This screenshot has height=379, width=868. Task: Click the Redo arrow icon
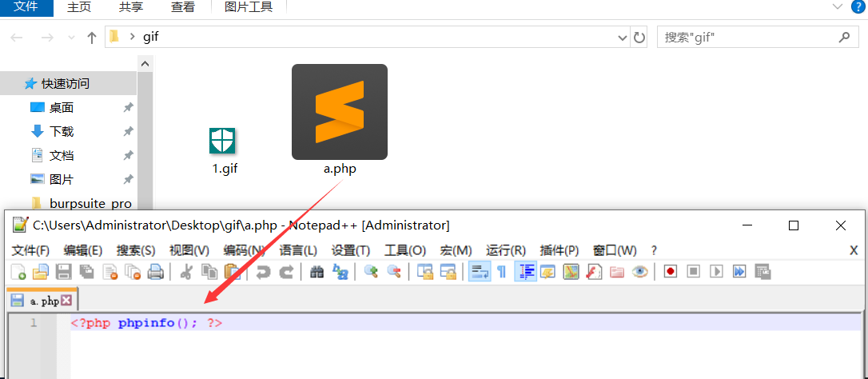click(285, 272)
